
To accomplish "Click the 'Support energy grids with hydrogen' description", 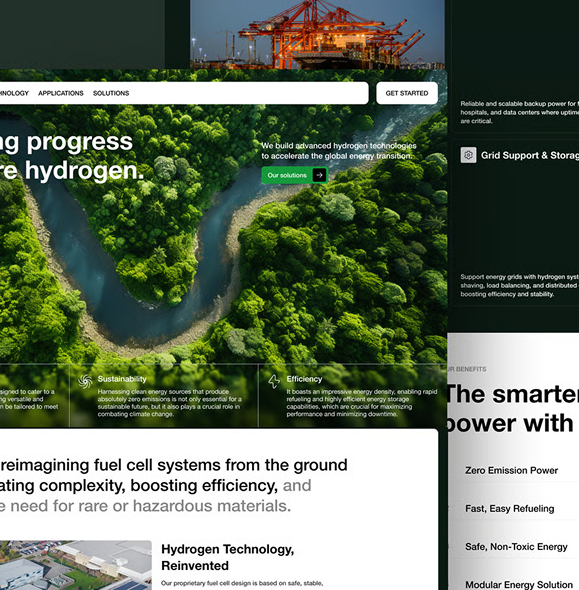I will click(x=520, y=285).
